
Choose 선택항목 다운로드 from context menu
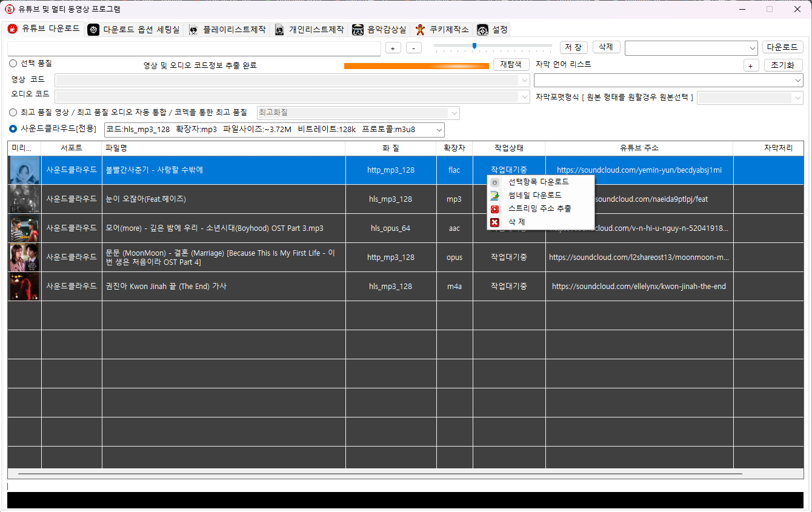541,182
